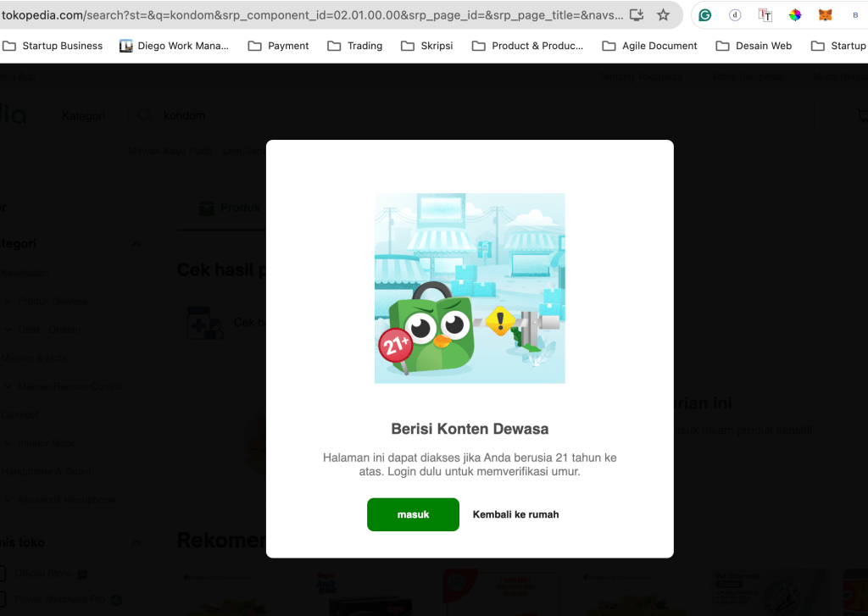Click the color wheel picker extension
This screenshot has width=868, height=616.
pos(795,15)
